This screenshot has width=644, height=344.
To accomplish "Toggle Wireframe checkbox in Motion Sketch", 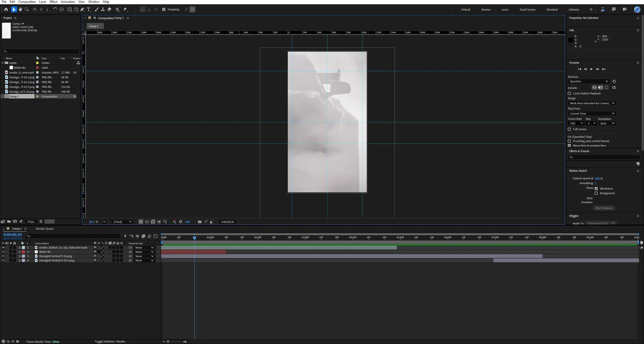I will 596,189.
